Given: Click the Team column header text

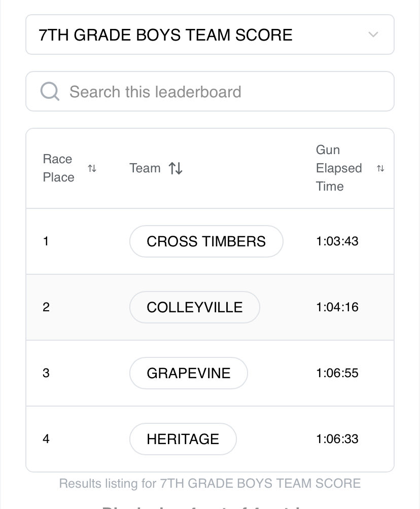Looking at the screenshot, I should (x=145, y=168).
